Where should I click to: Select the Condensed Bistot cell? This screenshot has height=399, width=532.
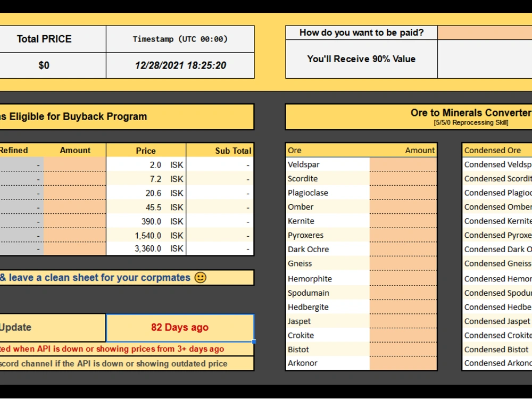click(x=497, y=350)
